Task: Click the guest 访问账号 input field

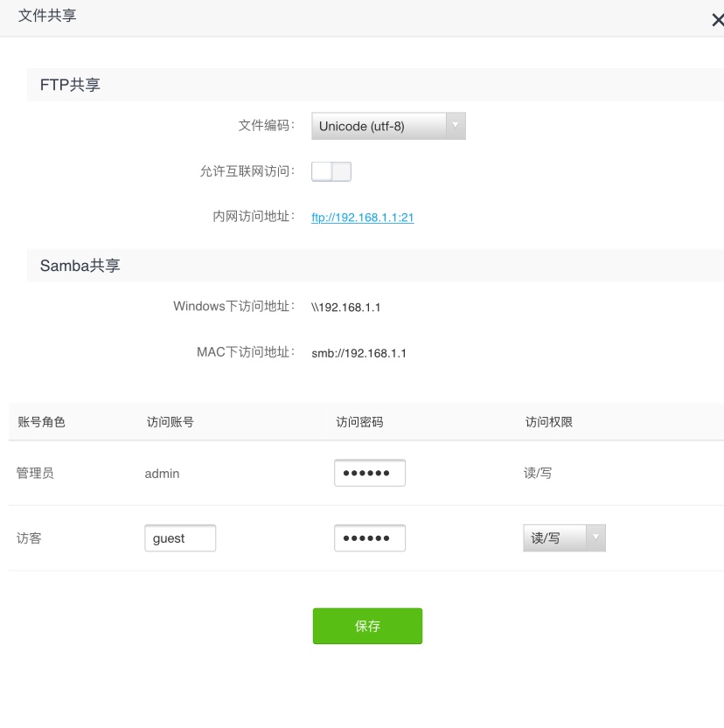Action: 179,538
